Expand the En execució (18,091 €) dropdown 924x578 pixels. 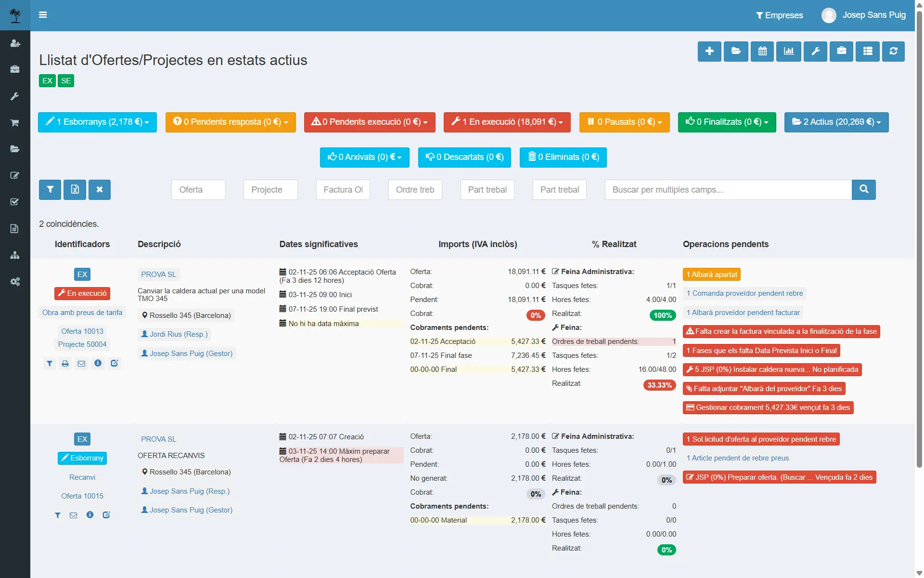coord(507,122)
